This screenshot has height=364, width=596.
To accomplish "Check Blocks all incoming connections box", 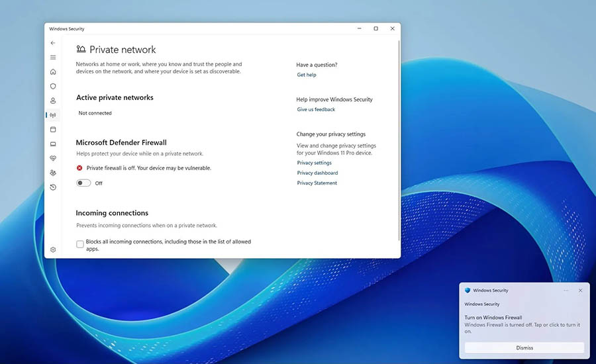I will point(80,244).
